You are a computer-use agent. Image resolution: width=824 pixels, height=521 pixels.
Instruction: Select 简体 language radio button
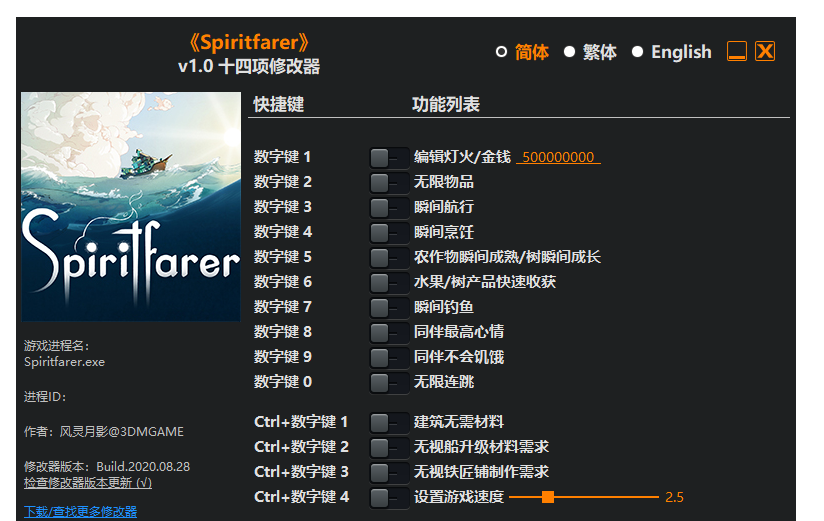pyautogui.click(x=501, y=52)
